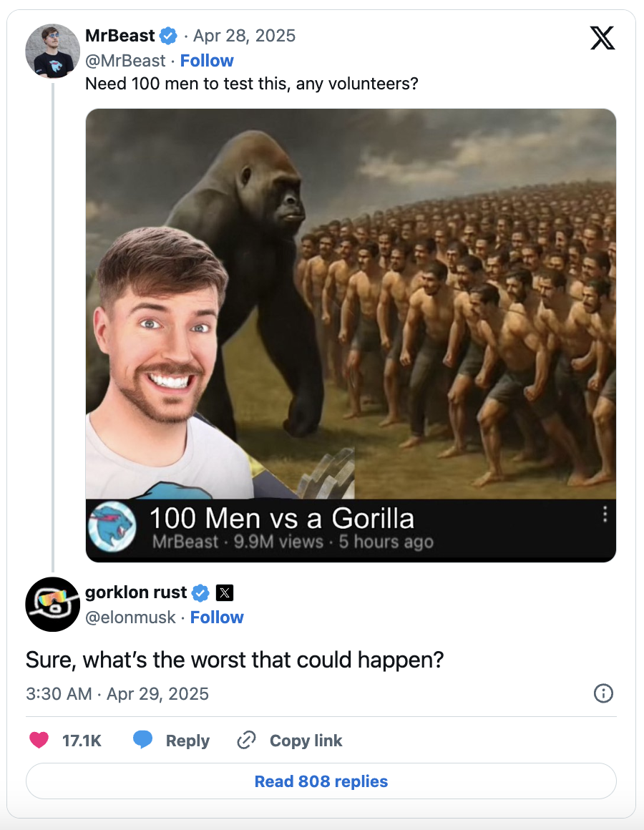Click the 17.1K likes count
The width and height of the screenshot is (644, 830).
pyautogui.click(x=82, y=741)
